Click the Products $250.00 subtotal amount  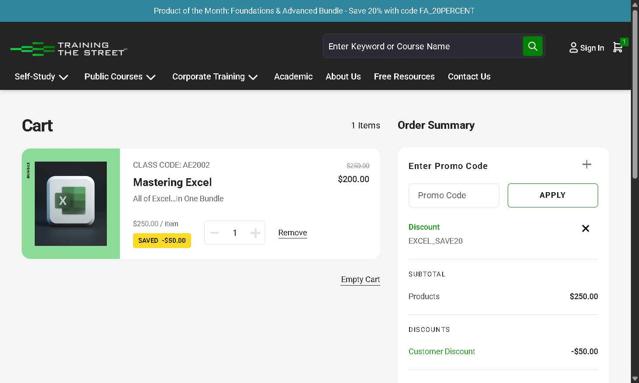584,296
